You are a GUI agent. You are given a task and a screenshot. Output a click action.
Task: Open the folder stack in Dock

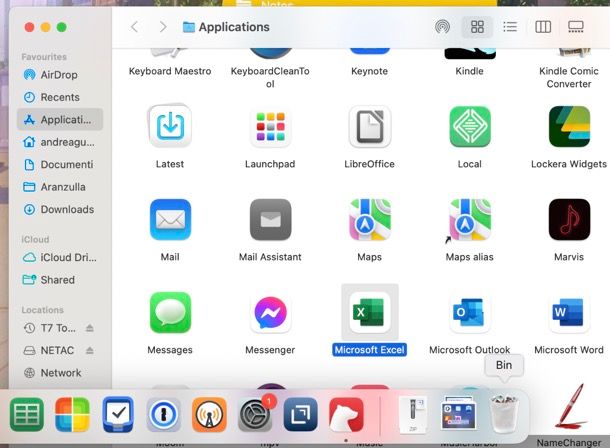coord(459,413)
